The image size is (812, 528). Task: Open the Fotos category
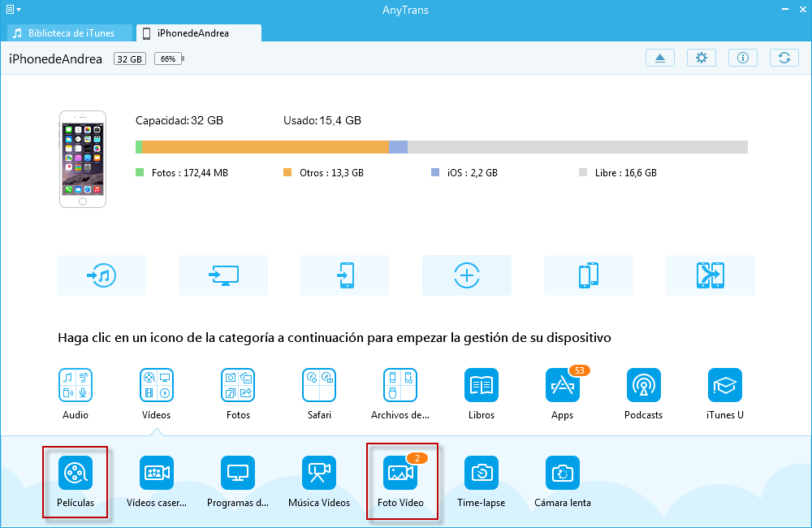(x=238, y=394)
